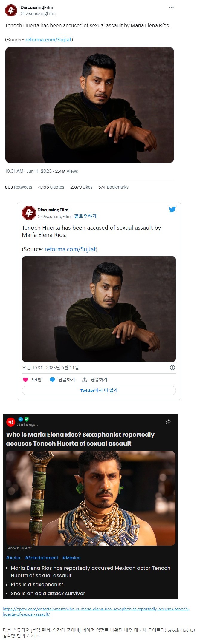This screenshot has width=197, height=644.
Task: View the 4,196 Quotes list
Action: 51,187
